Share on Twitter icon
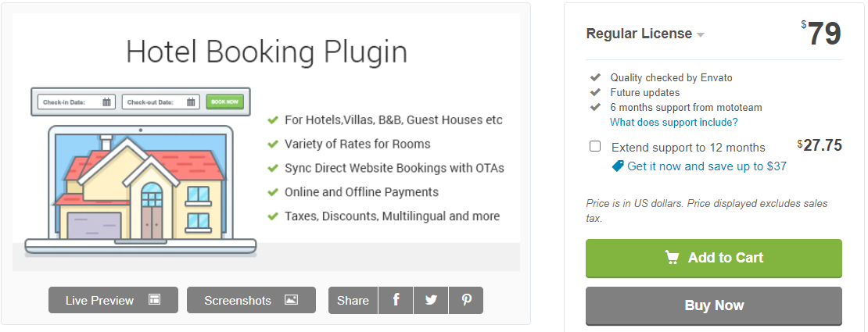The width and height of the screenshot is (868, 332). (431, 301)
